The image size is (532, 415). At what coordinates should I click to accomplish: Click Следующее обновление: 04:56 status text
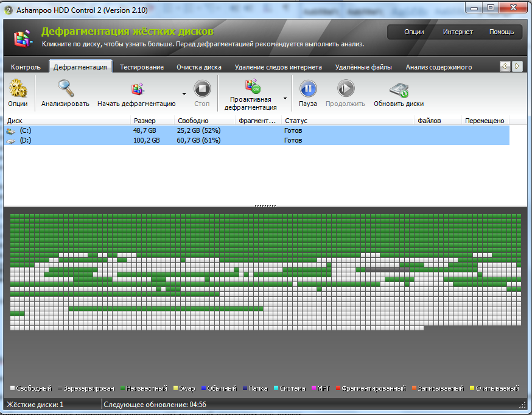[155, 405]
